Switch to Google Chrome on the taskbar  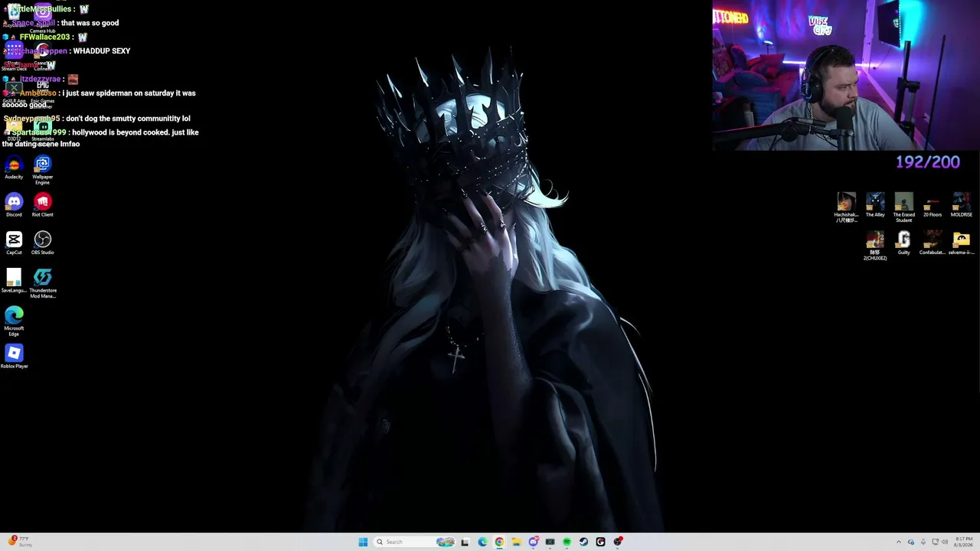499,542
